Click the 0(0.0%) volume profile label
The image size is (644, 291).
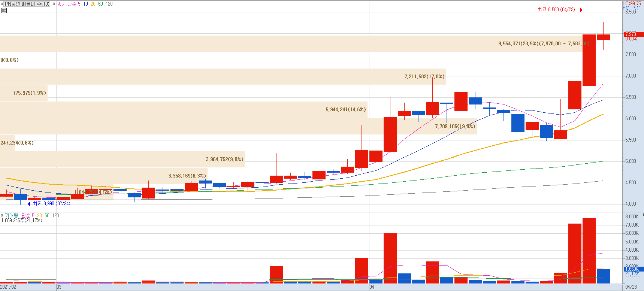[9, 60]
